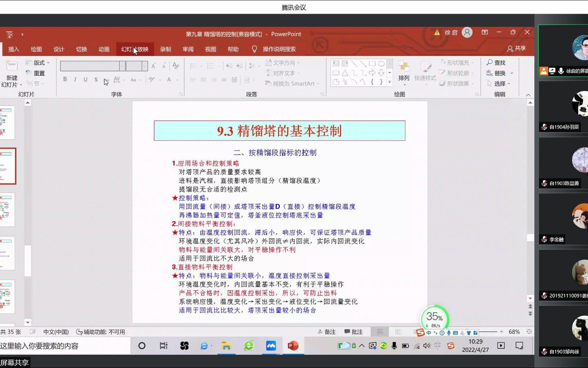Click the Share (共享) button
The height and width of the screenshot is (368, 588).
pos(516,48)
